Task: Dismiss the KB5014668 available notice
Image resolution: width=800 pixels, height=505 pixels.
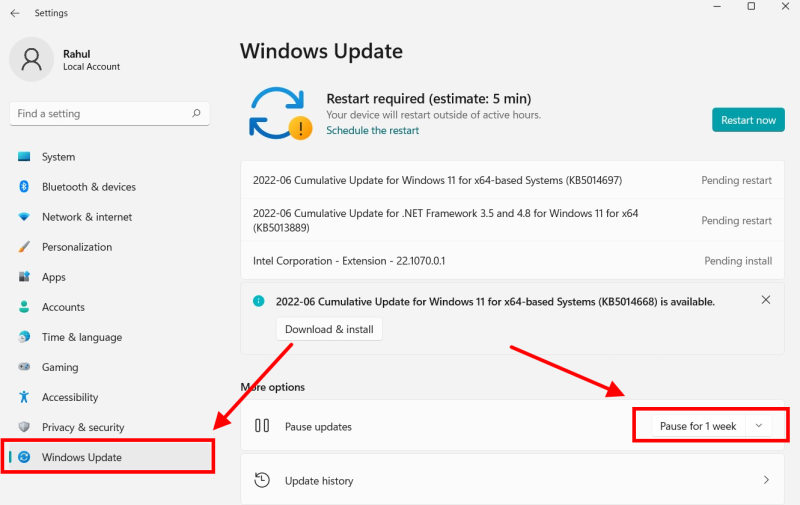Action: click(766, 300)
